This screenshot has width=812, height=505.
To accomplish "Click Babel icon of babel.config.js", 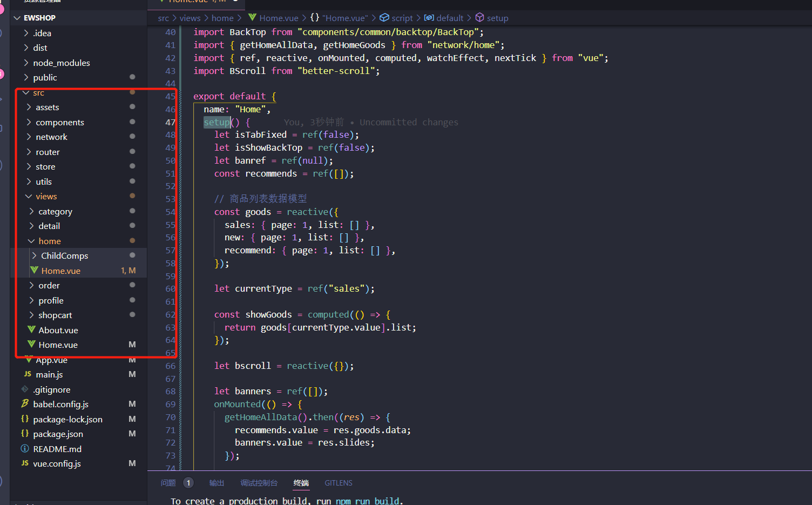I will [x=25, y=403].
